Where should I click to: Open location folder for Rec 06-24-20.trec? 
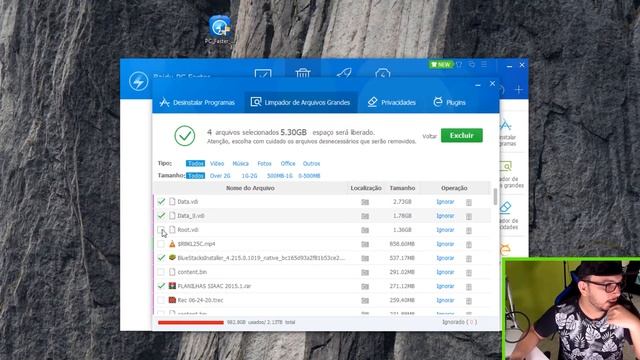(x=365, y=300)
